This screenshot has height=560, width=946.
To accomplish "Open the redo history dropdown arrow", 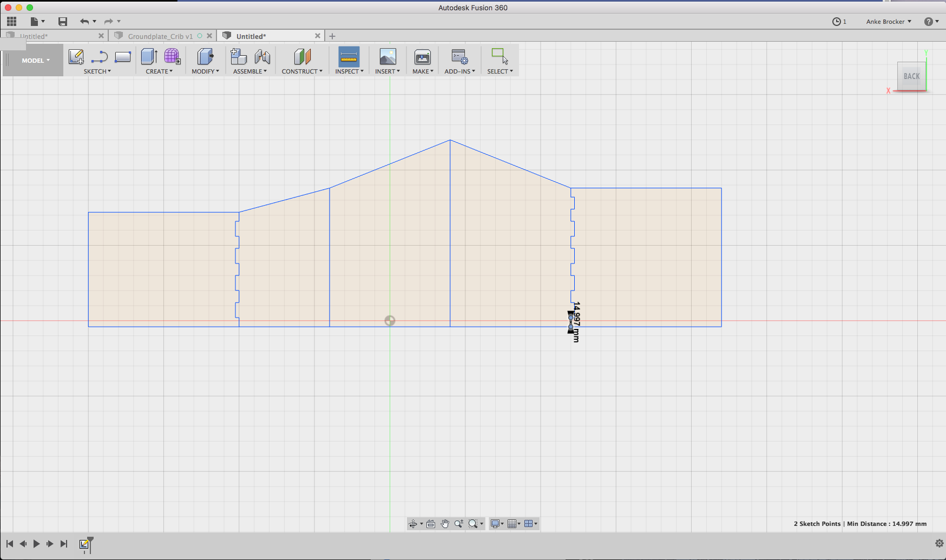I will coord(119,22).
